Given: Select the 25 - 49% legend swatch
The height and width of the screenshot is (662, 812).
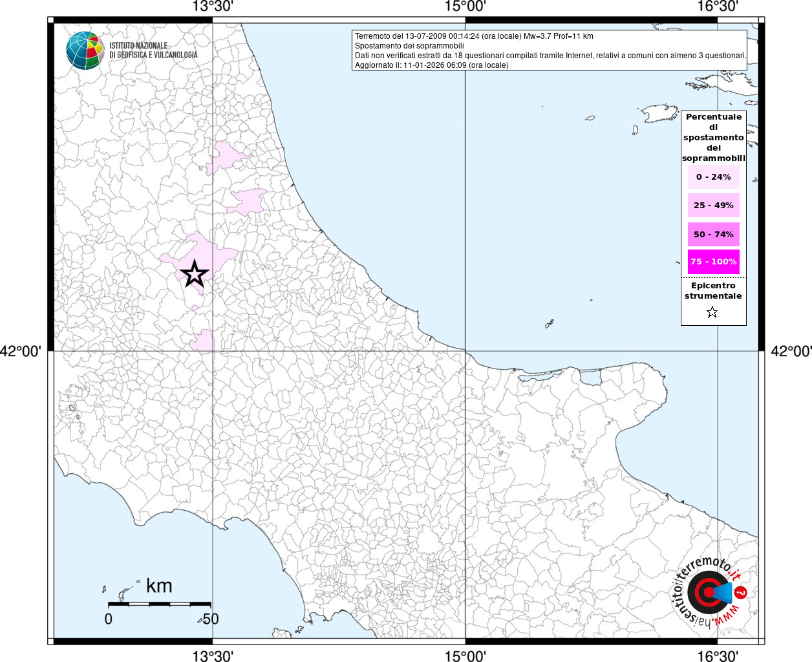Looking at the screenshot, I should [x=713, y=206].
